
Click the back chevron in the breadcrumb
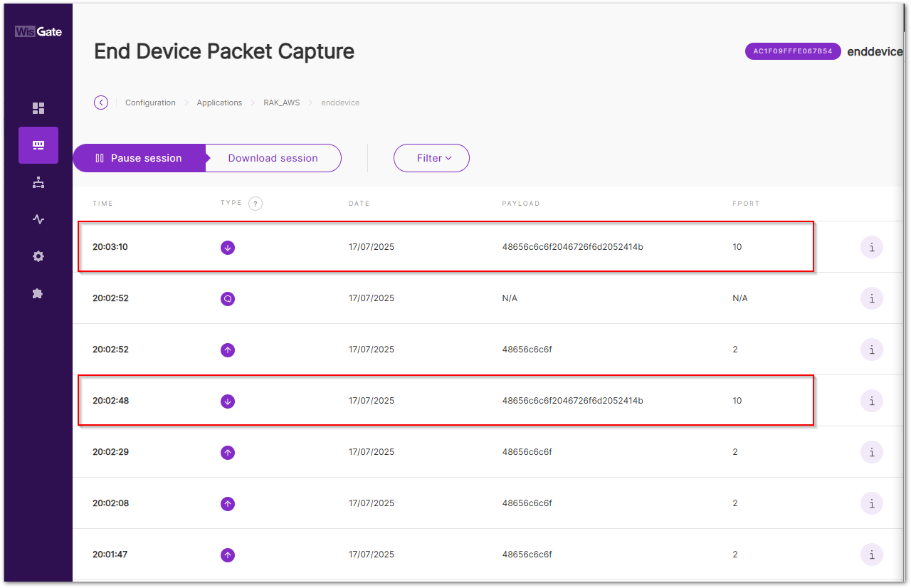click(x=100, y=102)
